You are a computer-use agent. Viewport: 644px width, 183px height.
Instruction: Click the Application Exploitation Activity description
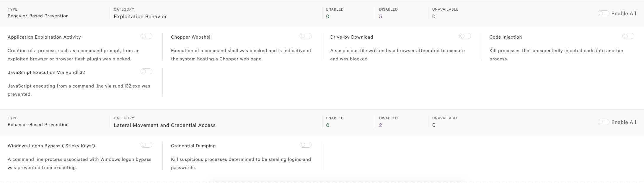click(74, 55)
